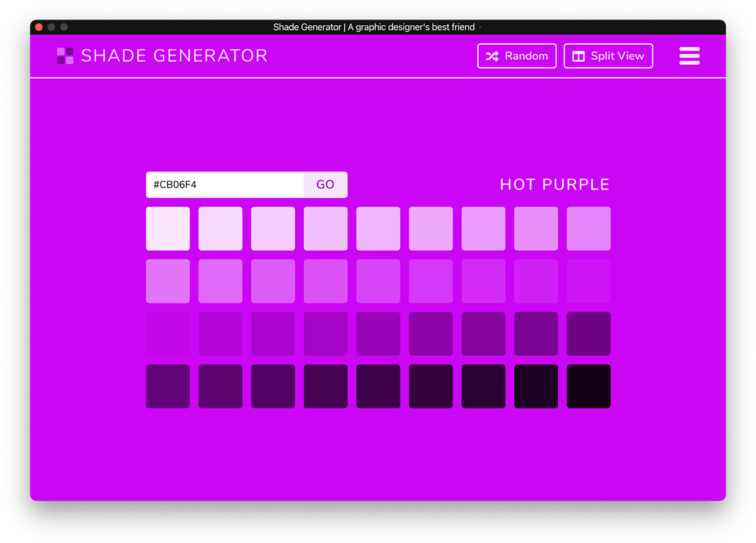Select the seventh swatch in the bottom row
Image resolution: width=756 pixels, height=543 pixels.
(483, 386)
